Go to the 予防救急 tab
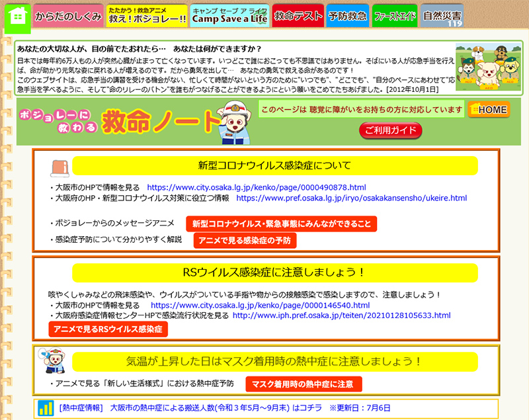The width and height of the screenshot is (529, 420). click(x=348, y=17)
